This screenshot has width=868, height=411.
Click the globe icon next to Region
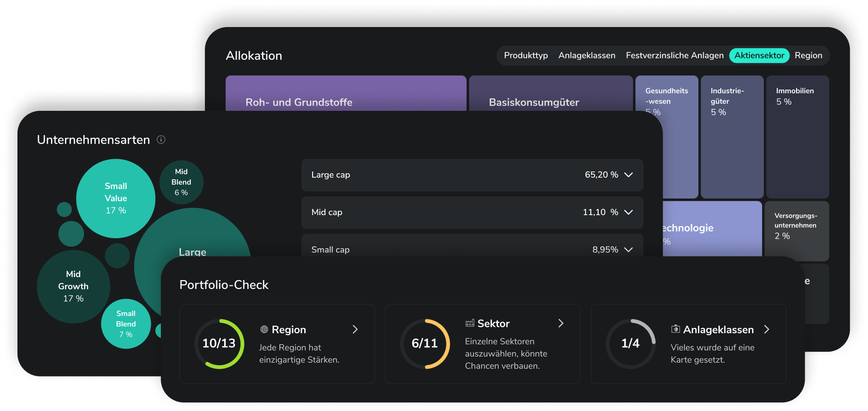[264, 329]
